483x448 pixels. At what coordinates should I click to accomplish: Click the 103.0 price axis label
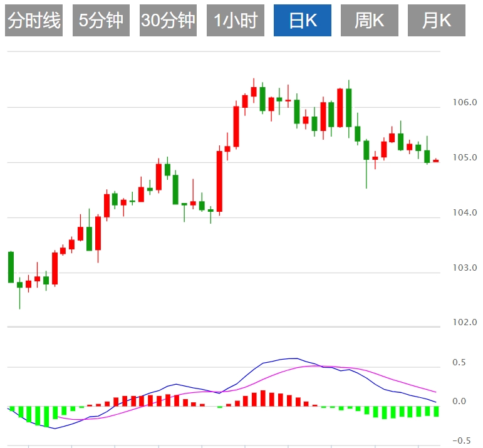(464, 268)
